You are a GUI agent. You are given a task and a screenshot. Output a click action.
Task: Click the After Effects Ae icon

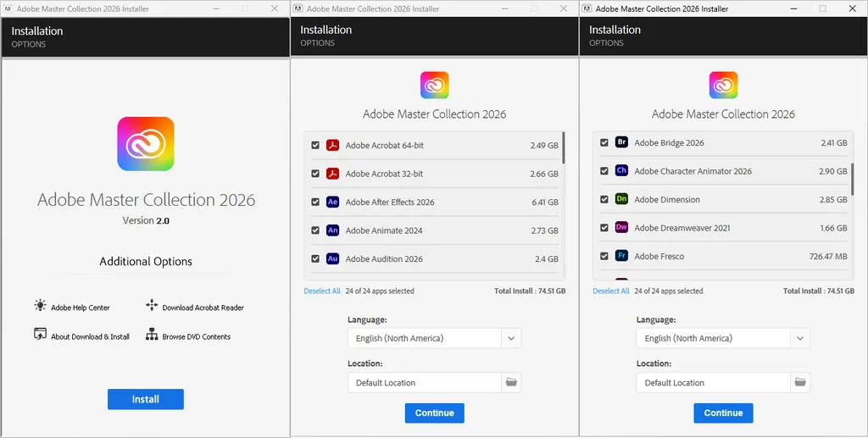click(332, 202)
